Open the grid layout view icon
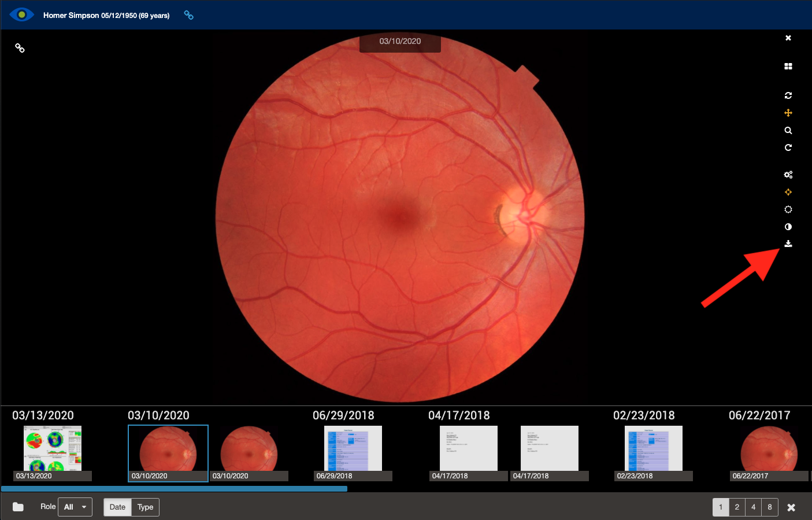 point(788,67)
